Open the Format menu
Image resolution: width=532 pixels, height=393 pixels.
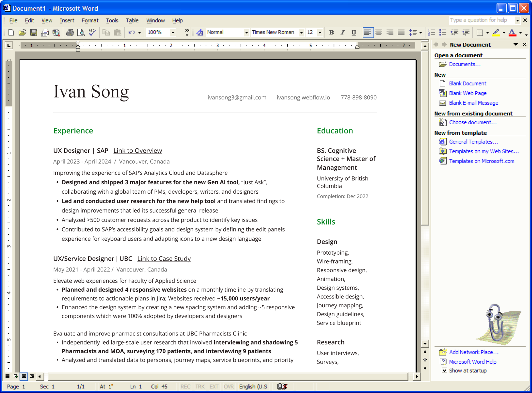tap(90, 20)
